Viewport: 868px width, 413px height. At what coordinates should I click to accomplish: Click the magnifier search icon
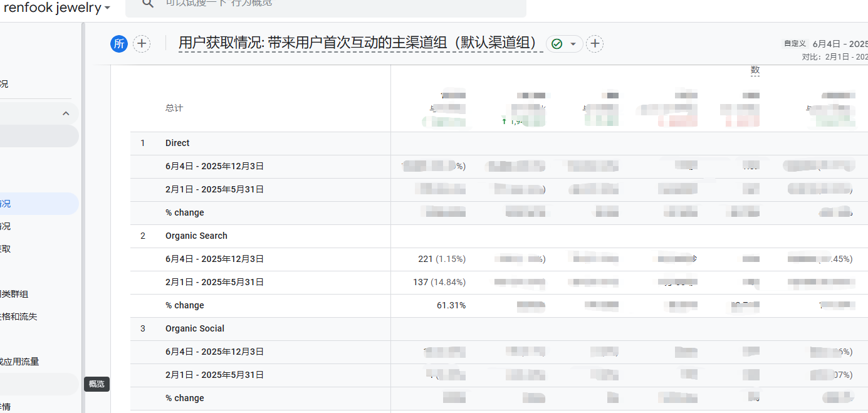coord(147,4)
